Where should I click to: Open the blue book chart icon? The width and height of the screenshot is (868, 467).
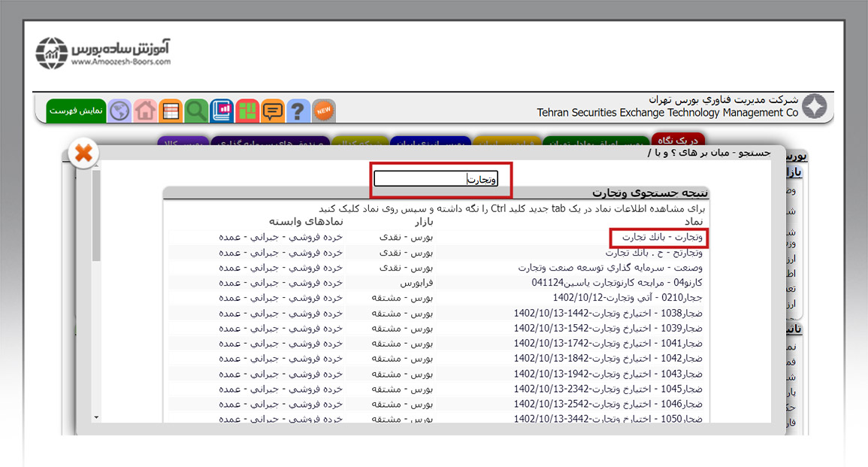(222, 111)
